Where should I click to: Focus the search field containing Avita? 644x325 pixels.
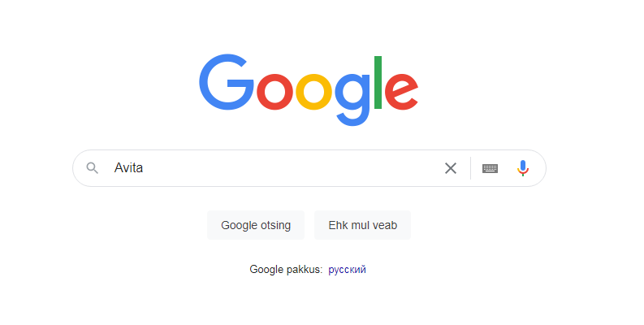[x=309, y=168]
